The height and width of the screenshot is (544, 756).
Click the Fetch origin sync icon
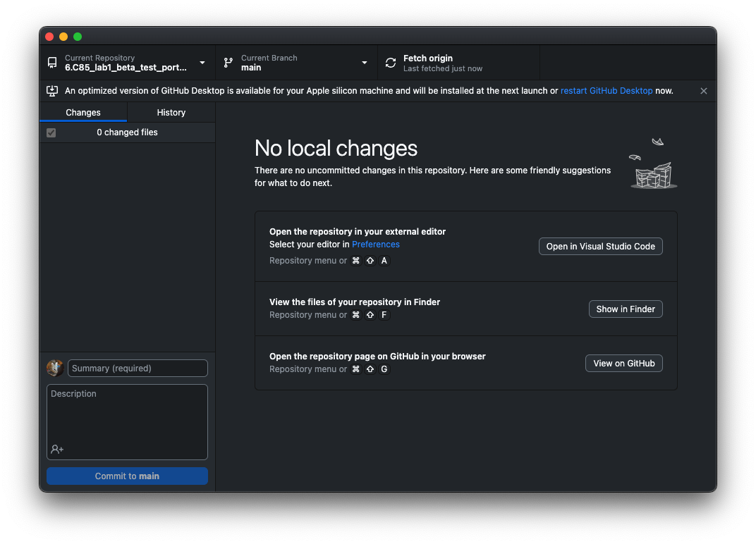click(391, 63)
